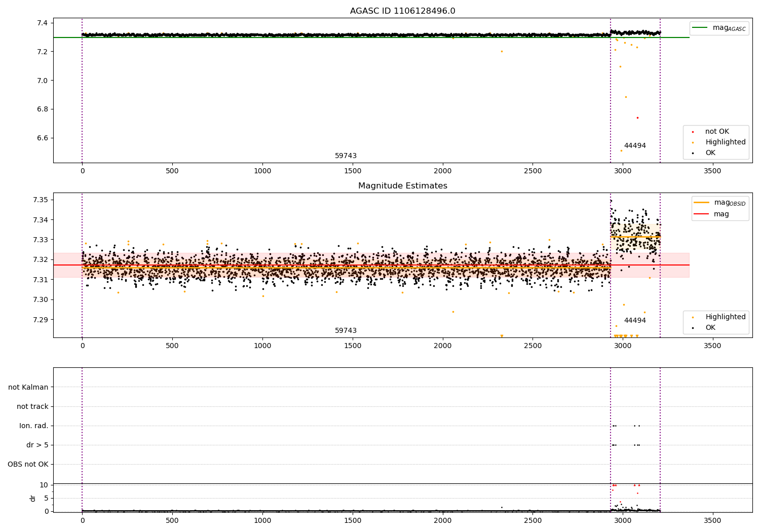Select the mag AGASC legend entry in top plot
The width and height of the screenshot is (760, 532).
719,28
